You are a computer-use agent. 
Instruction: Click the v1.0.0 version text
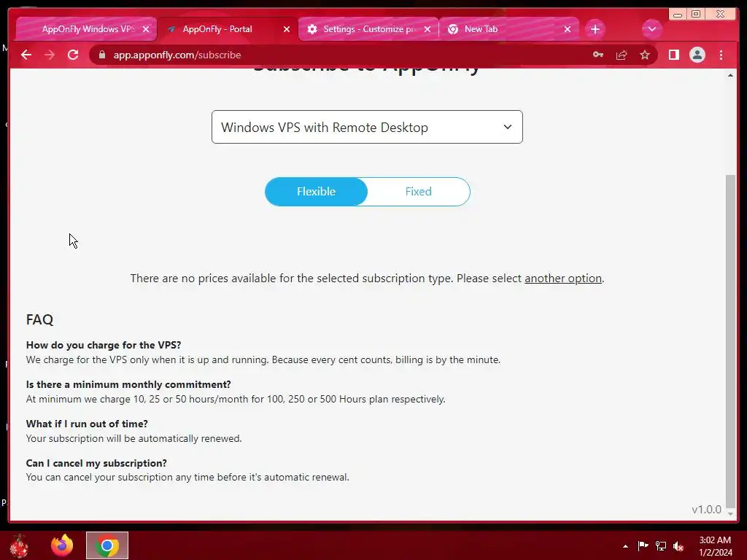pyautogui.click(x=706, y=510)
